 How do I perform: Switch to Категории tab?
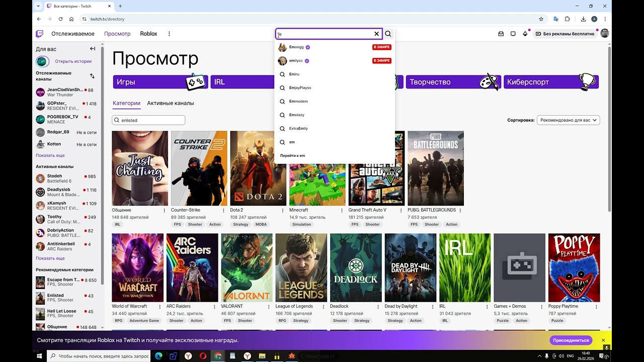126,103
